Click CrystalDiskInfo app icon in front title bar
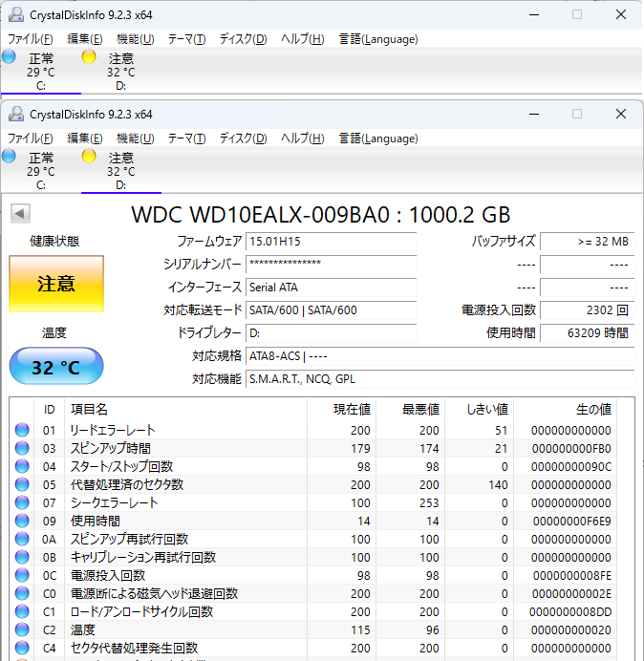Viewport: 644px width, 661px height. (16, 114)
